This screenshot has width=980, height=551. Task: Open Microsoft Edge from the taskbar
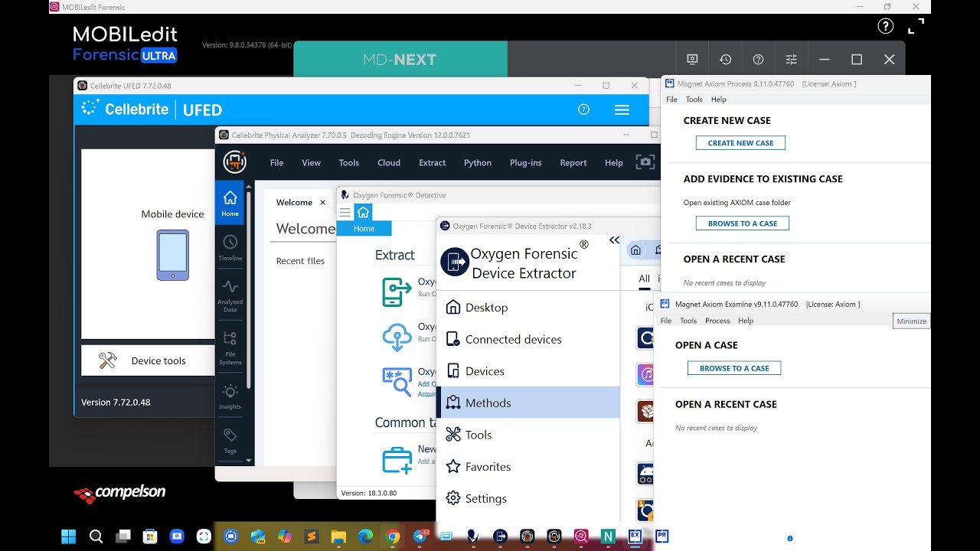pyautogui.click(x=365, y=536)
